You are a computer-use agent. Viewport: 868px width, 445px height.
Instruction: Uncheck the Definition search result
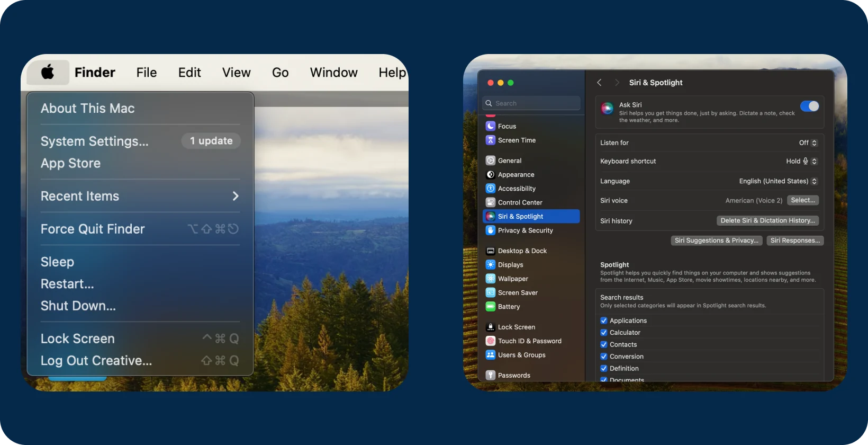(x=604, y=369)
